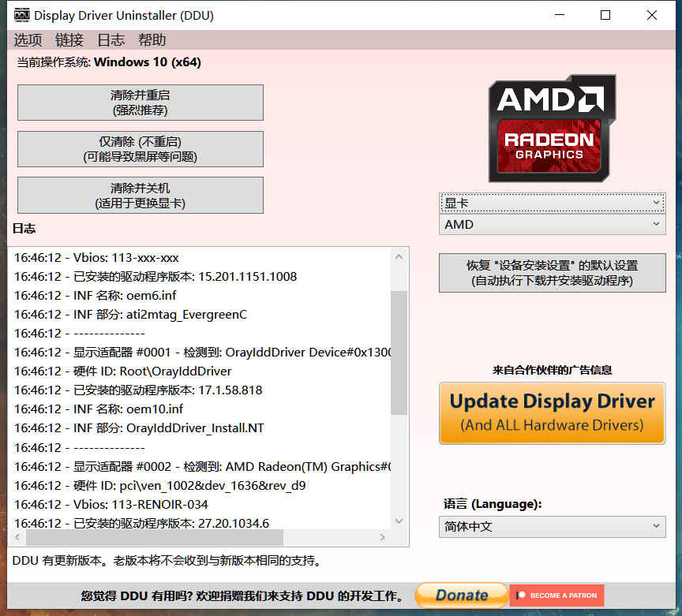682x616 pixels.
Task: Click the log vertical scrollbar thumb
Action: [399, 353]
